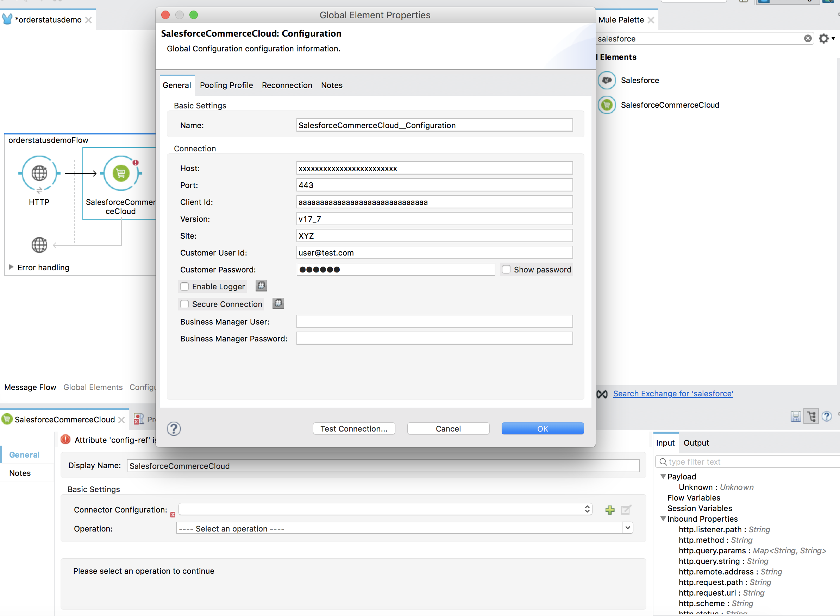Click the edit connector configuration icon
840x616 pixels.
coord(626,510)
